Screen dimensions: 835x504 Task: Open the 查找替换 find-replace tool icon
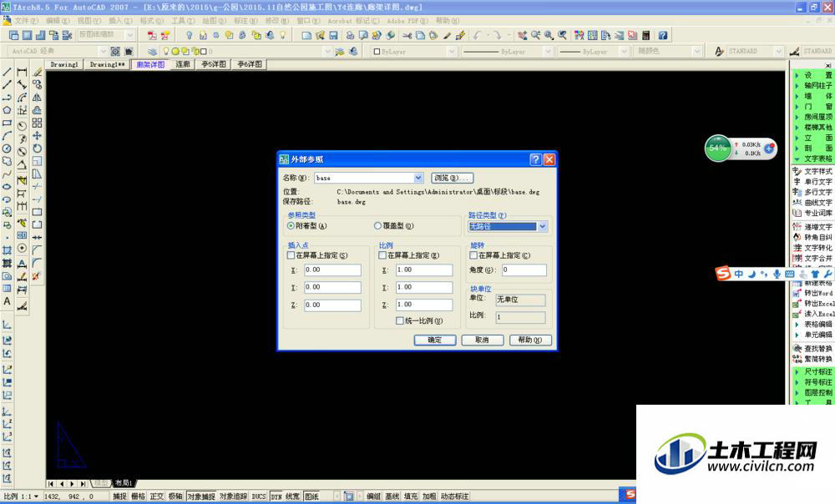point(797,349)
